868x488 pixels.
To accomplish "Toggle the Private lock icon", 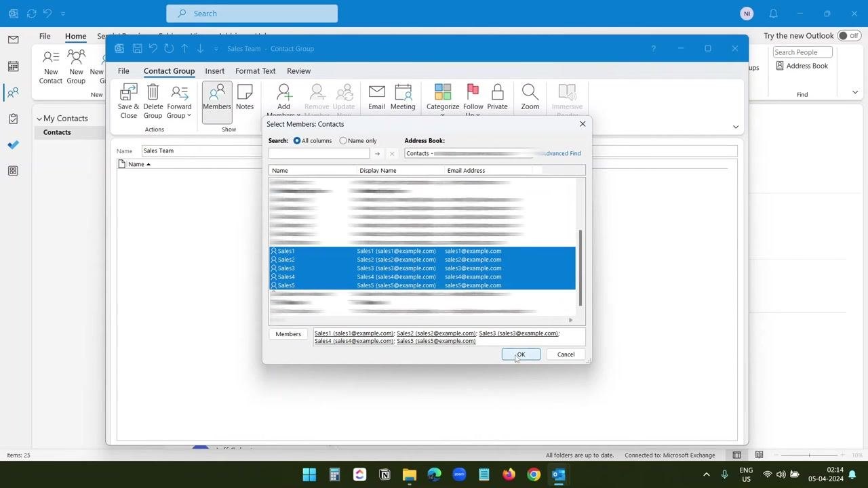I will click(497, 98).
